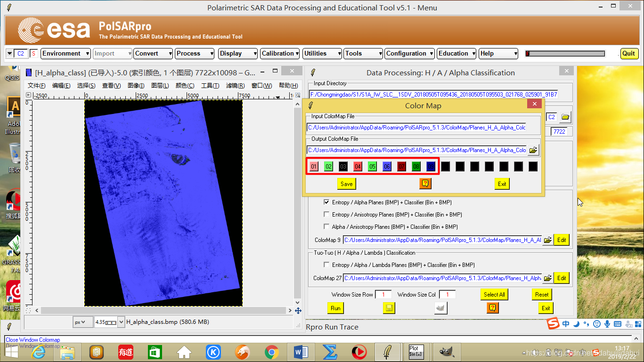Screen dimensions: 644x362
Task: Open Microsoft Word from taskbar
Action: [301, 352]
